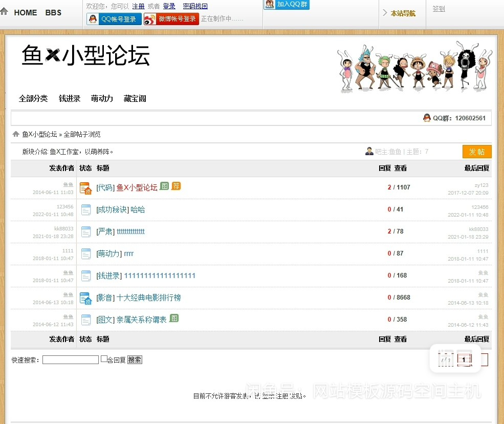504x424 pixels.
Task: Open the thread 哈哈
Action: [x=138, y=209]
